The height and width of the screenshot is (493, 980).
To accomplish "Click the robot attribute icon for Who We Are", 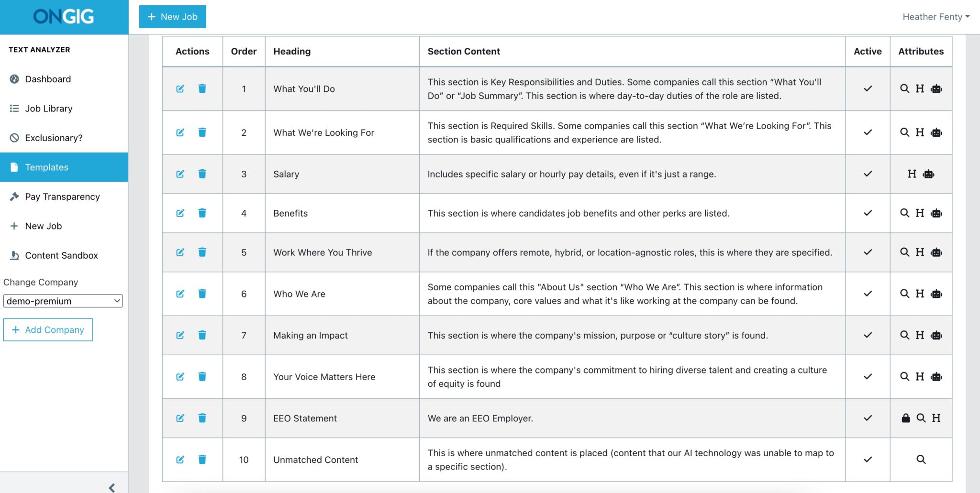I will pos(936,294).
